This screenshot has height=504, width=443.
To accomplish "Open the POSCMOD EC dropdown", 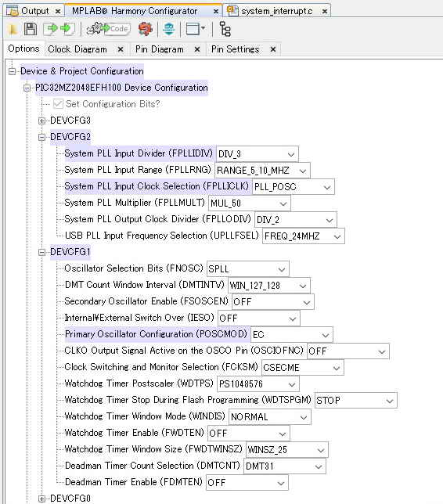I will point(292,335).
